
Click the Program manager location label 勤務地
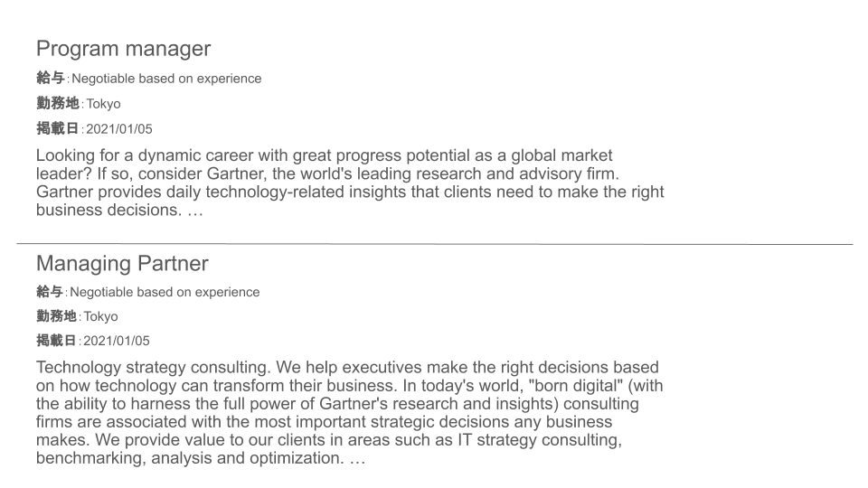pos(58,103)
